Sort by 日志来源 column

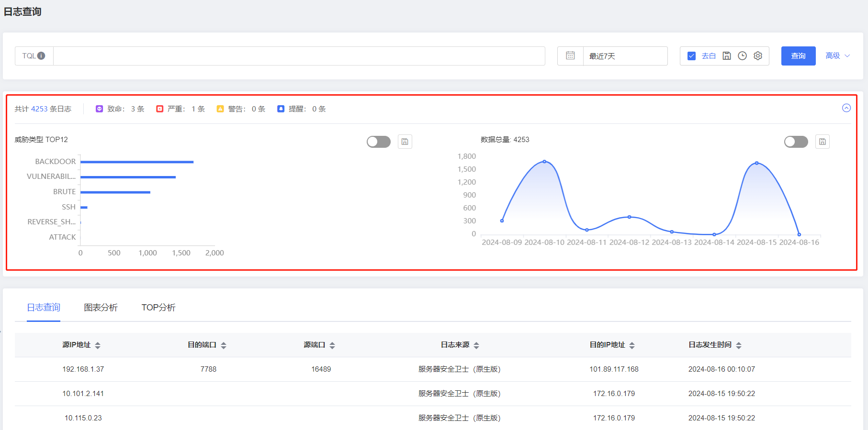point(476,345)
